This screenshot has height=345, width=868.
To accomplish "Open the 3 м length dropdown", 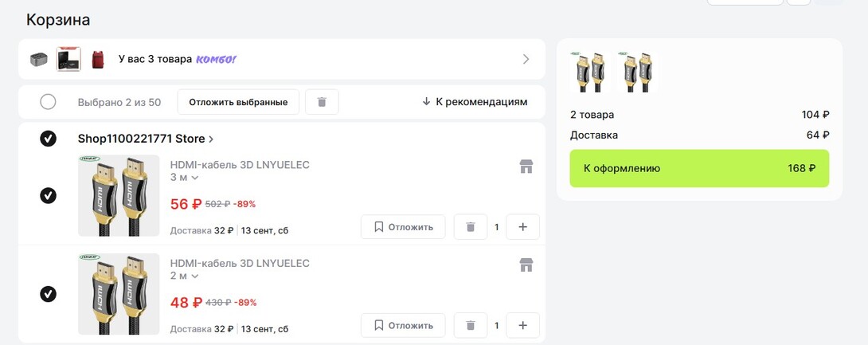I will 184,178.
